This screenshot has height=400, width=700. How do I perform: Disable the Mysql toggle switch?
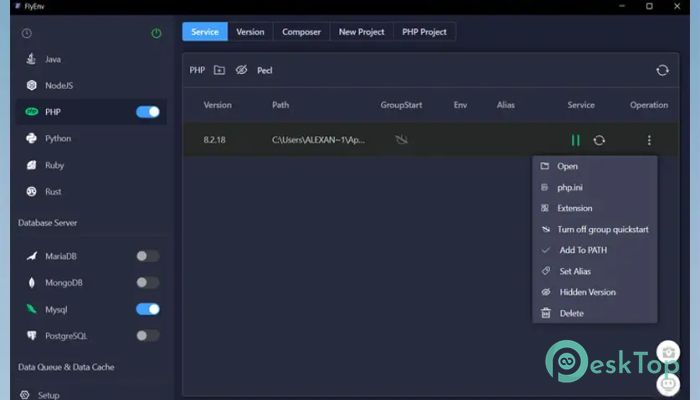pyautogui.click(x=148, y=309)
